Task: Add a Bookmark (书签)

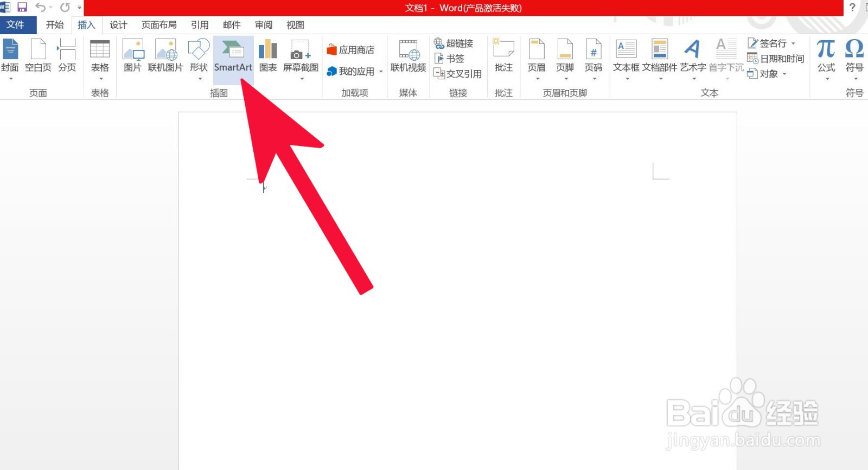Action: 449,59
